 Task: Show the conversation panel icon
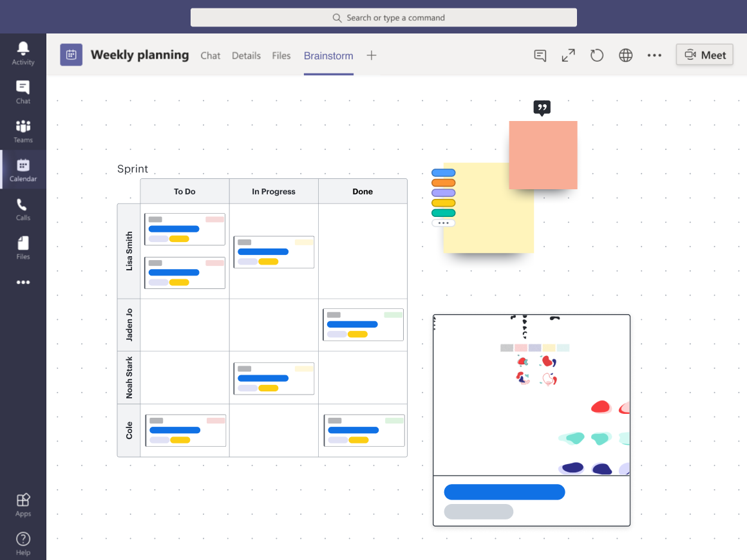click(x=540, y=55)
